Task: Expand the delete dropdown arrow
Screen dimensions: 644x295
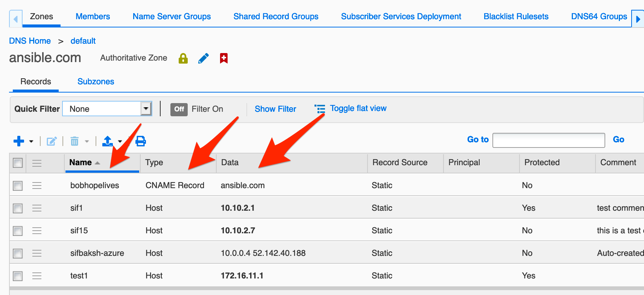Action: pyautogui.click(x=87, y=141)
